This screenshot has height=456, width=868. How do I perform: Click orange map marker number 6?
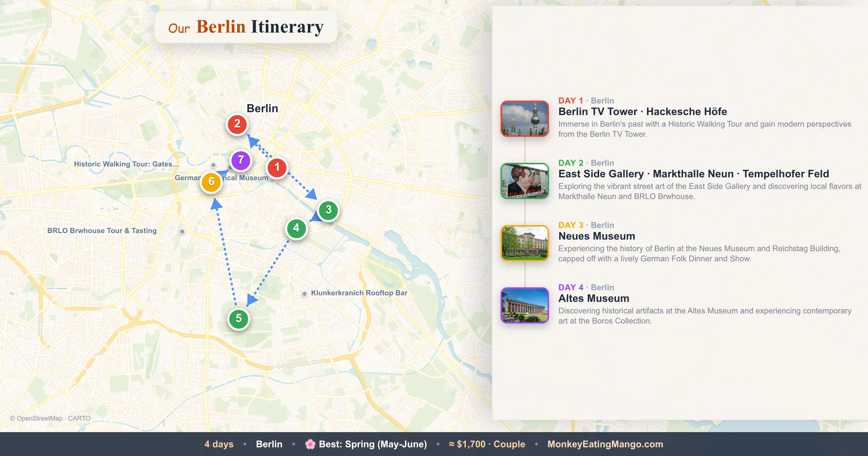[212, 182]
